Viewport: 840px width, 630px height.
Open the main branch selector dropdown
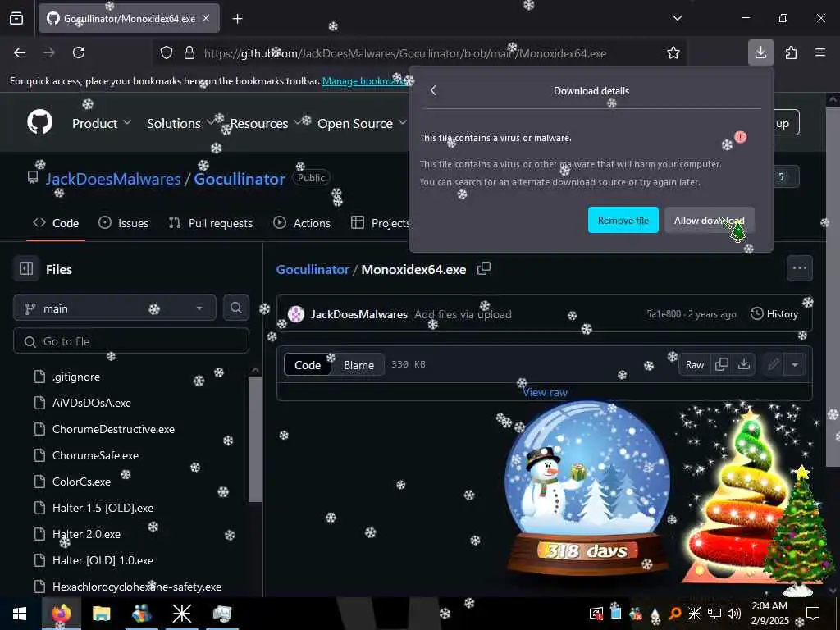[x=115, y=308]
